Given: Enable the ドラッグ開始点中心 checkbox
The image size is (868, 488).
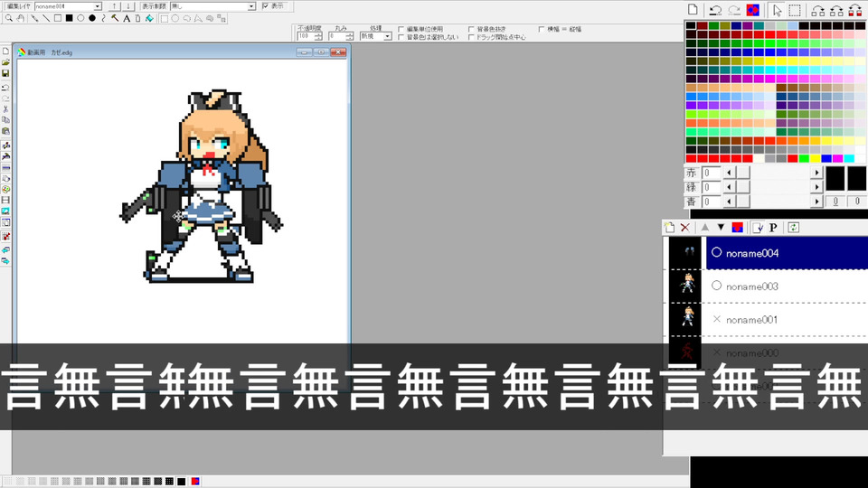Looking at the screenshot, I should 471,37.
